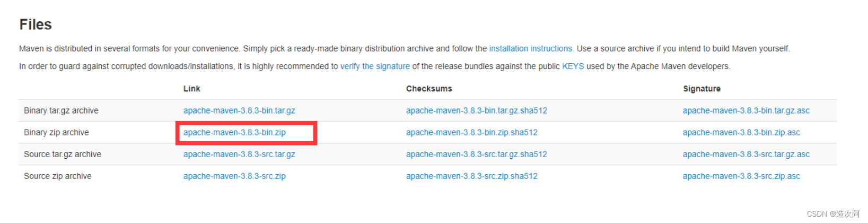868x223 pixels.
Task: Click the Files section heading
Action: [x=36, y=24]
